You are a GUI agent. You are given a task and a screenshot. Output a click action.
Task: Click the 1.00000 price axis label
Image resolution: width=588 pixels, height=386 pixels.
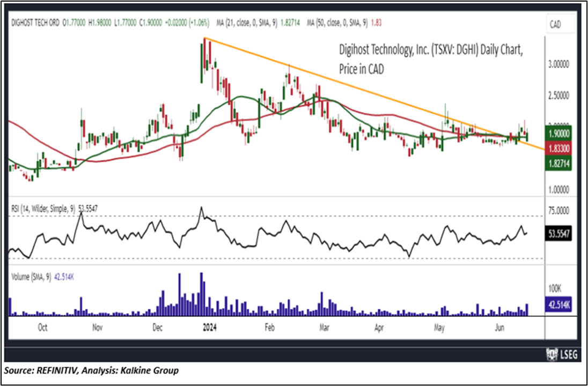click(x=558, y=190)
